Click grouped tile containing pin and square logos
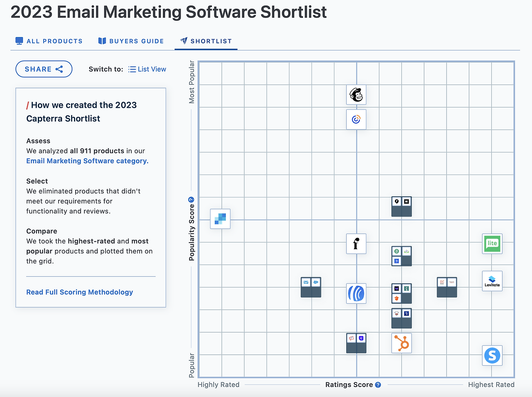This screenshot has height=397, width=532. (401, 206)
